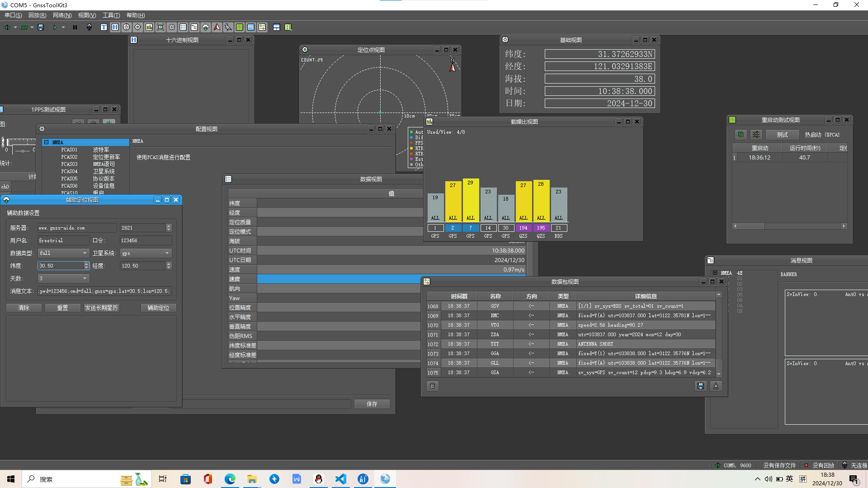Toggle satellite 195 box in SNR view
The width and height of the screenshot is (868, 488).
coord(541,228)
